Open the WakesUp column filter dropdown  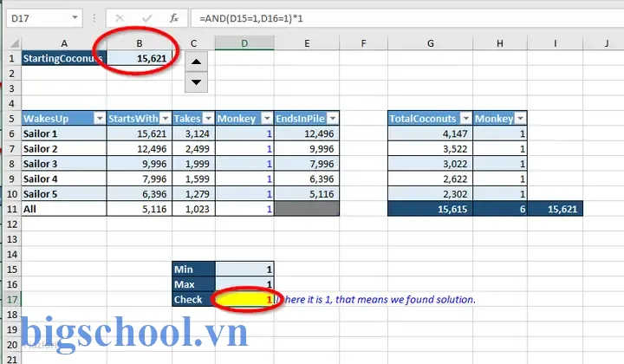100,119
